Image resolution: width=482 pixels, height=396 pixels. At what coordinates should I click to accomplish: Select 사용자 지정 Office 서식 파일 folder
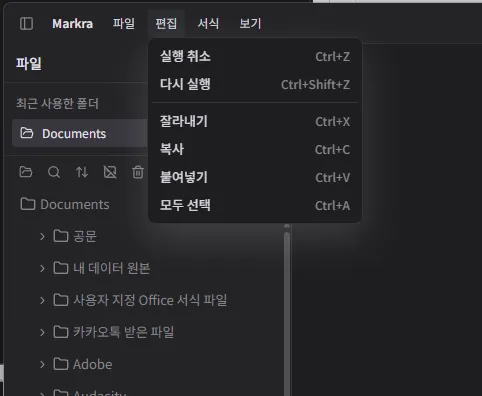[140, 300]
